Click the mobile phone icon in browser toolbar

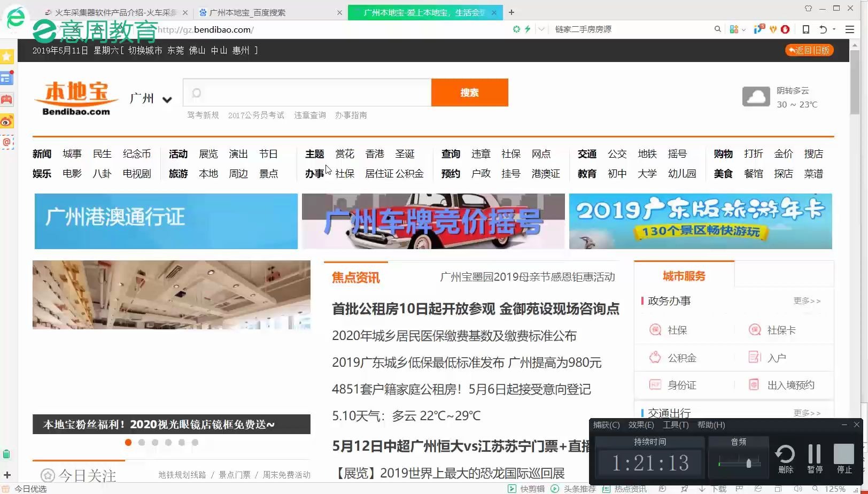click(x=806, y=29)
